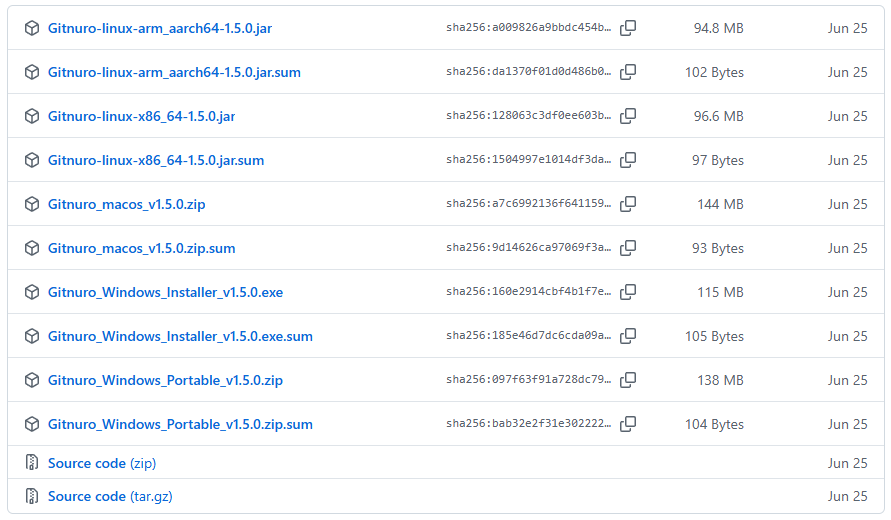Copy checksum of Gitnuro-linux-arm_aarch64-1.5.0.jar.sum
The image size is (891, 520).
[628, 72]
